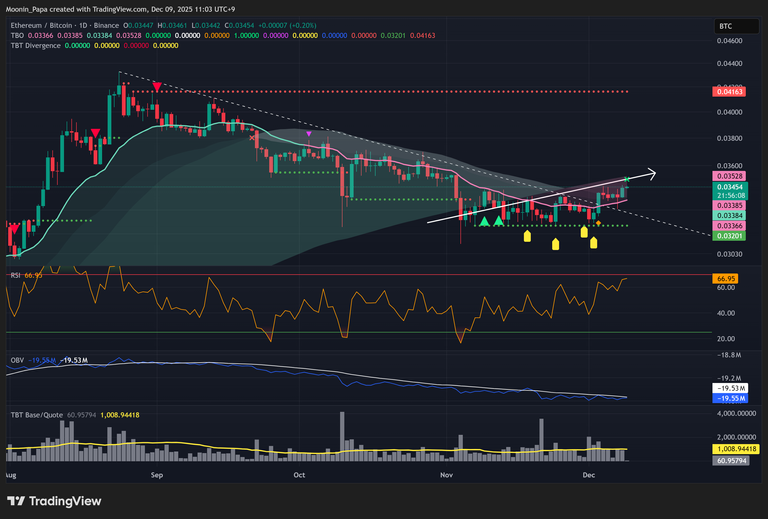This screenshot has width=768, height=519.
Task: Click the small purple triangle marker
Action: [309, 133]
